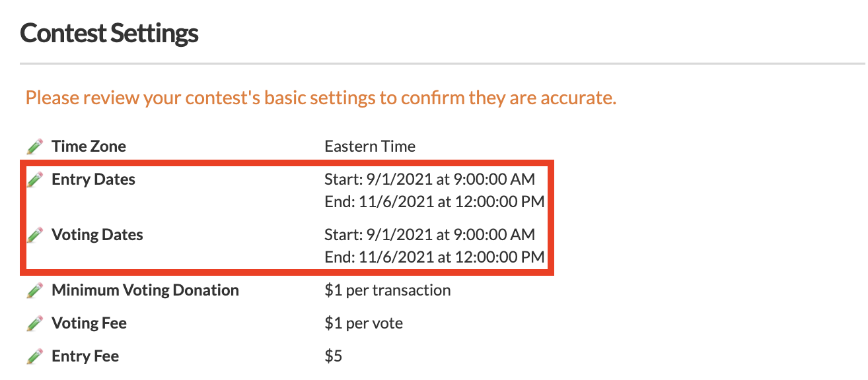This screenshot has width=868, height=380.
Task: Select the Entry Dates label
Action: 93,179
